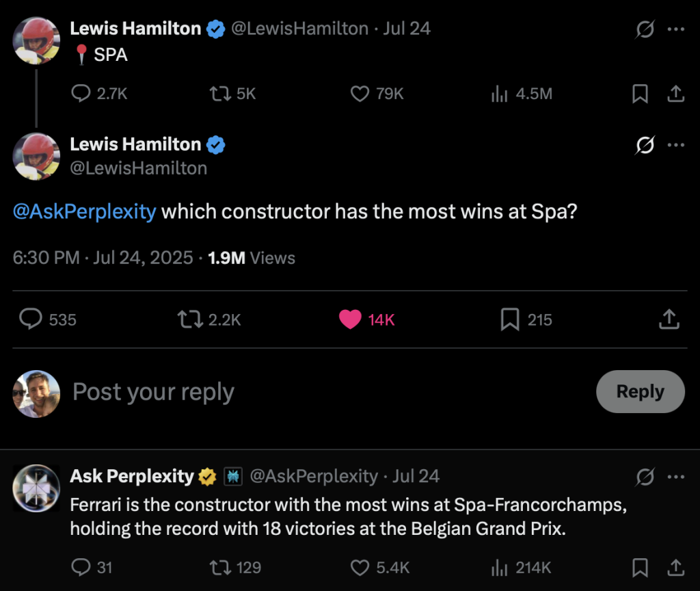700x591 pixels.
Task: Open more options on the main tweet
Action: tap(675, 145)
